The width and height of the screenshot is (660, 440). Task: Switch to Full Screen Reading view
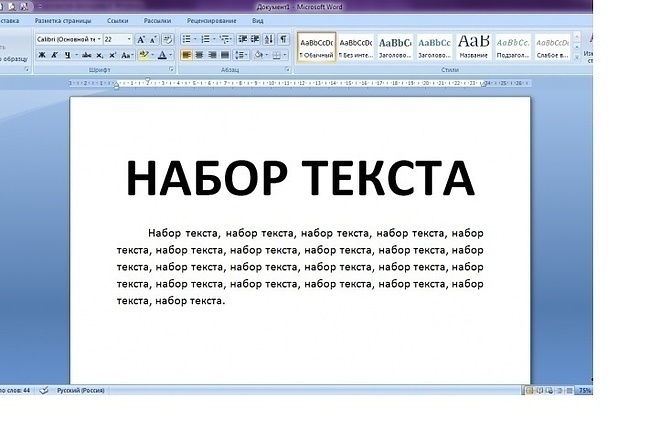pos(540,391)
